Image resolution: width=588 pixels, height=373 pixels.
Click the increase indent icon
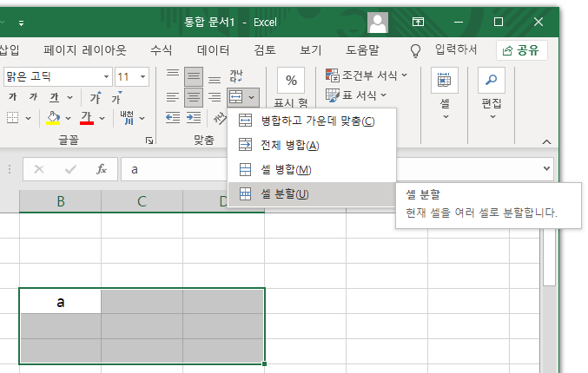pos(194,118)
